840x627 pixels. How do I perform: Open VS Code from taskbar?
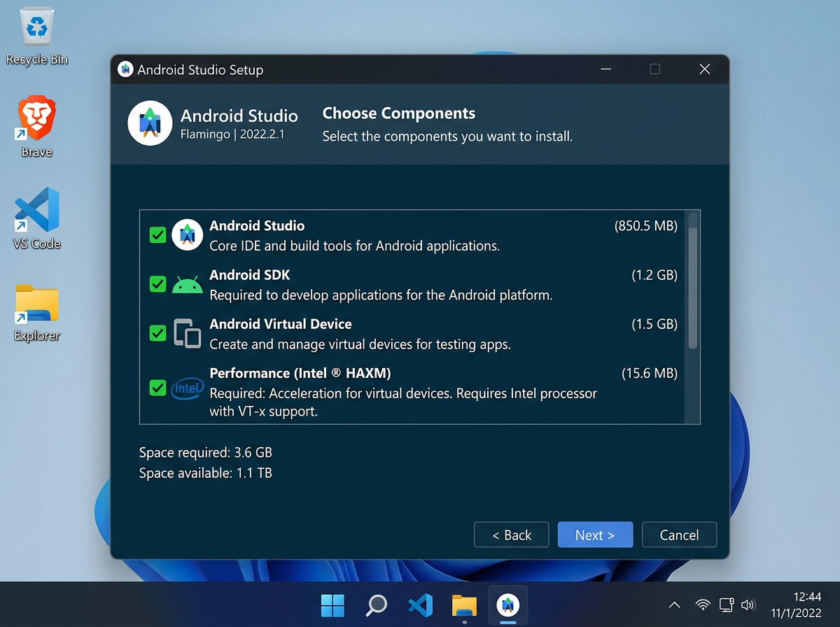(420, 605)
